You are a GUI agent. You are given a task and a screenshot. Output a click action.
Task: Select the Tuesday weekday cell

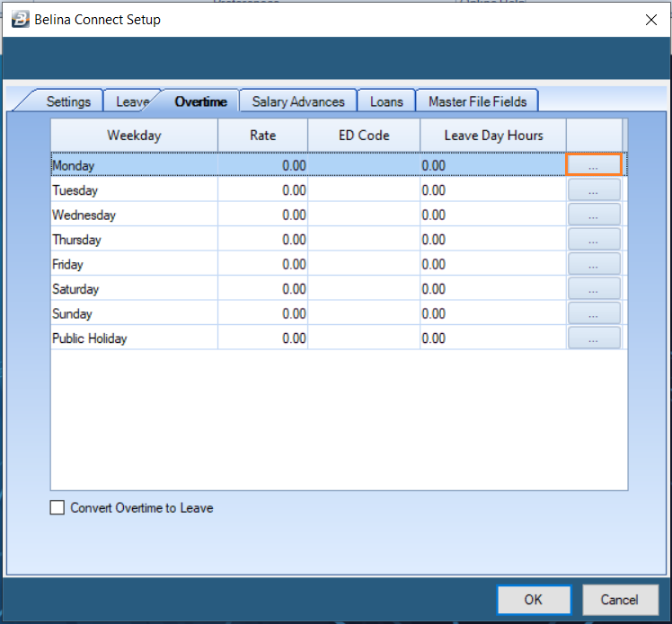pos(134,189)
